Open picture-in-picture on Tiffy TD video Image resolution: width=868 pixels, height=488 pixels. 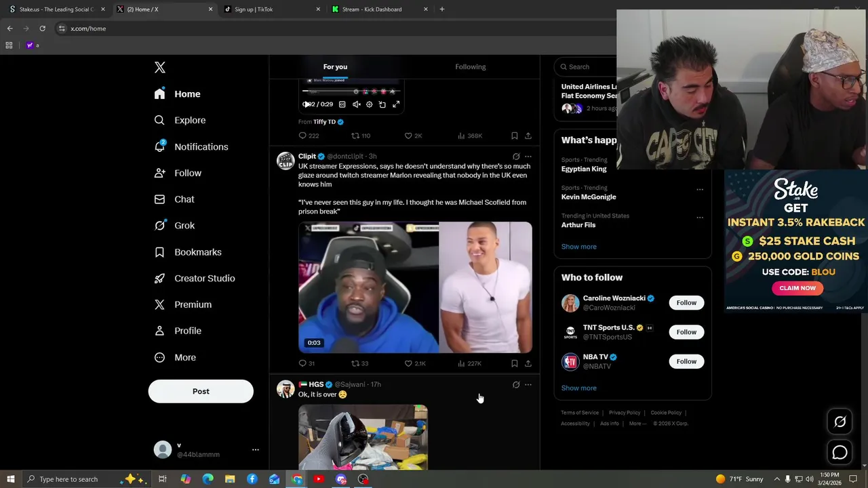382,104
